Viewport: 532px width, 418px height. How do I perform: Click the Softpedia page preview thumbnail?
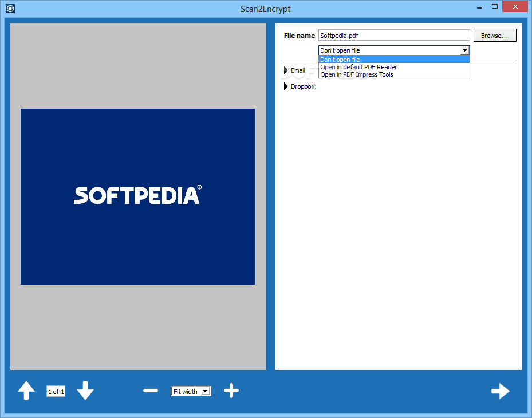point(137,196)
